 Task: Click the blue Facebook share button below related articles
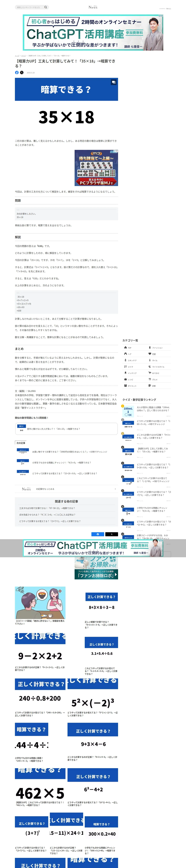pyautogui.click(x=98, y=534)
